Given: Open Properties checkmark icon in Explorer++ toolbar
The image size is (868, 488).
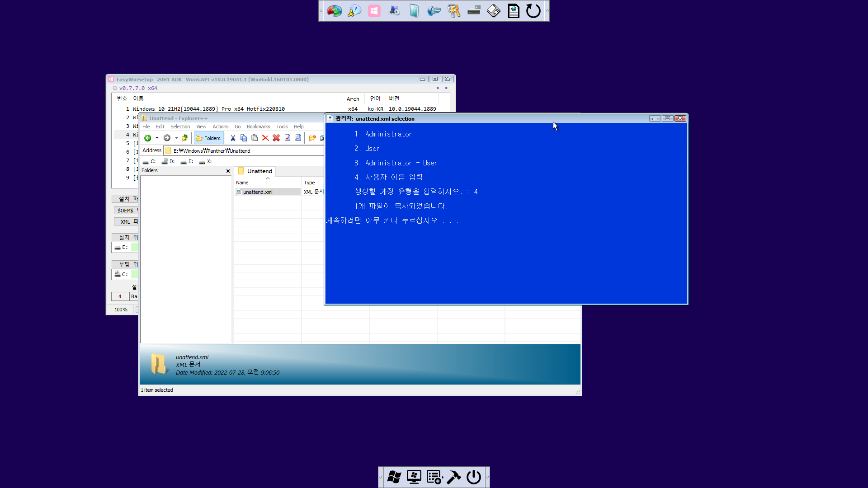Looking at the screenshot, I should pyautogui.click(x=287, y=138).
